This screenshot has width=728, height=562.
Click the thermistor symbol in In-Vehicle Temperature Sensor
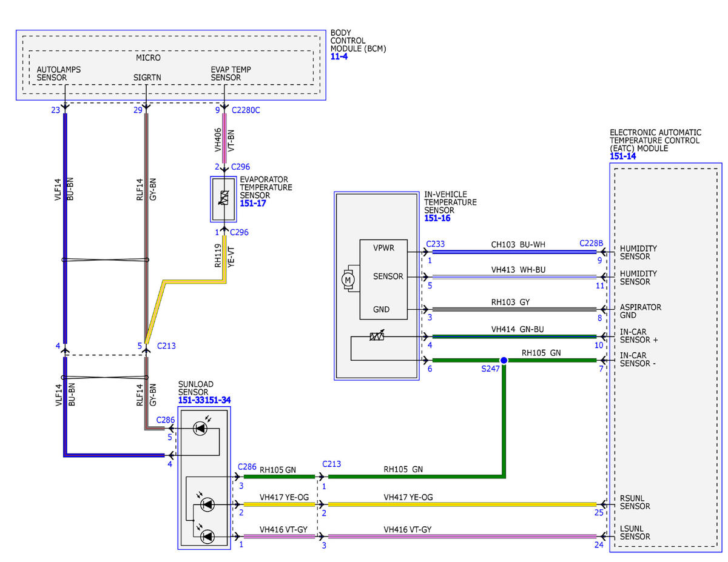(x=377, y=335)
